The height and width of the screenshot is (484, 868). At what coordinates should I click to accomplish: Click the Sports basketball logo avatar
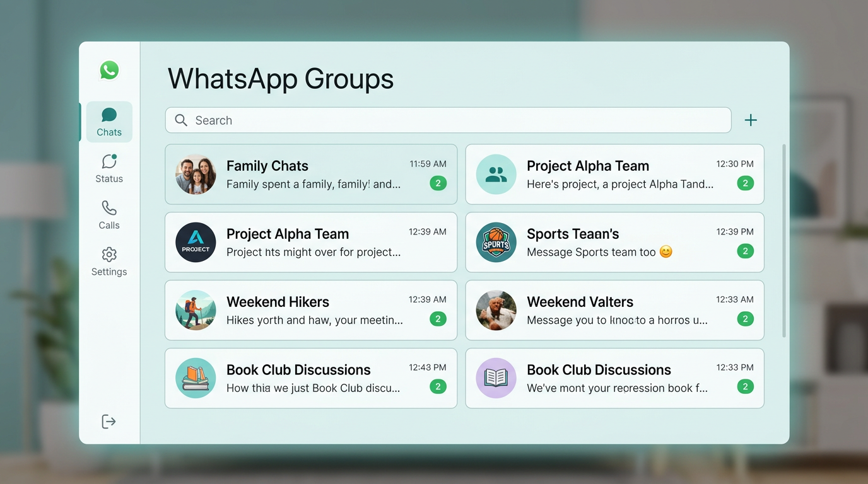click(x=496, y=243)
